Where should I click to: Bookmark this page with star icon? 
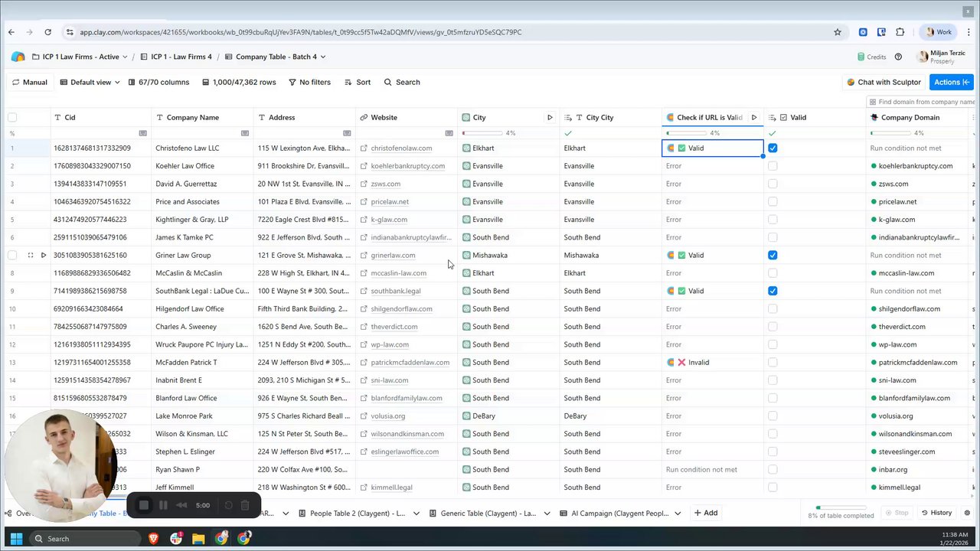[838, 32]
